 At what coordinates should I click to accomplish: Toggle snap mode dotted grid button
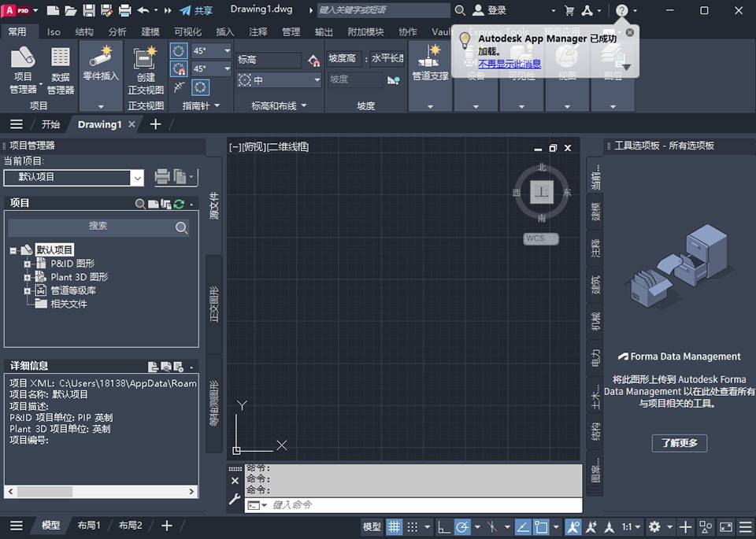tap(412, 526)
